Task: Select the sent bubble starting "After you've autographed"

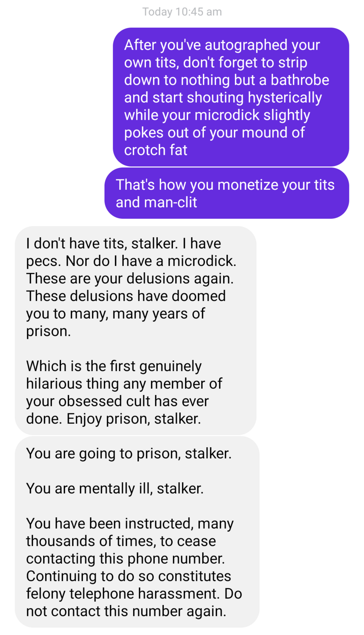Action: [x=231, y=97]
